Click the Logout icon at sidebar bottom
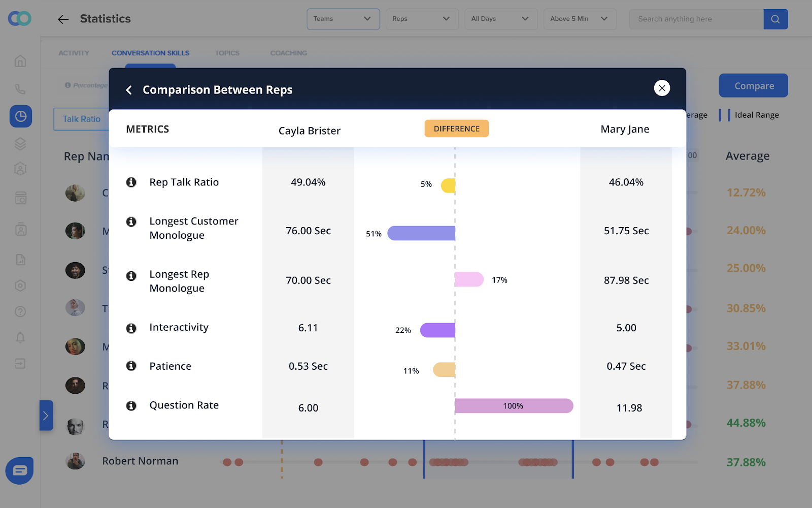The height and width of the screenshot is (508, 812). pos(20,364)
